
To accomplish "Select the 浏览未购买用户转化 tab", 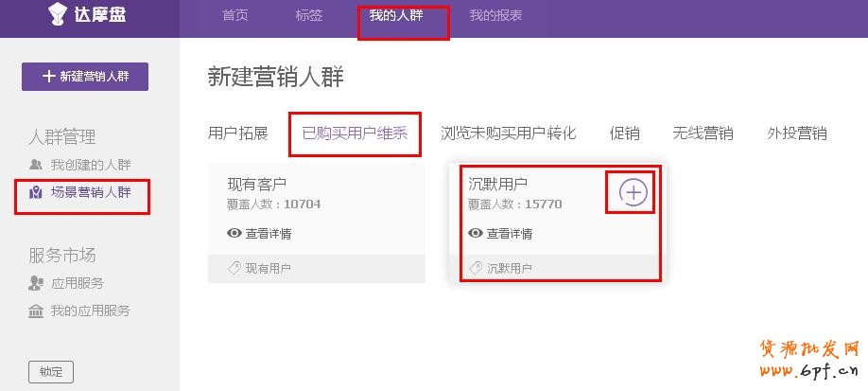I will click(508, 133).
